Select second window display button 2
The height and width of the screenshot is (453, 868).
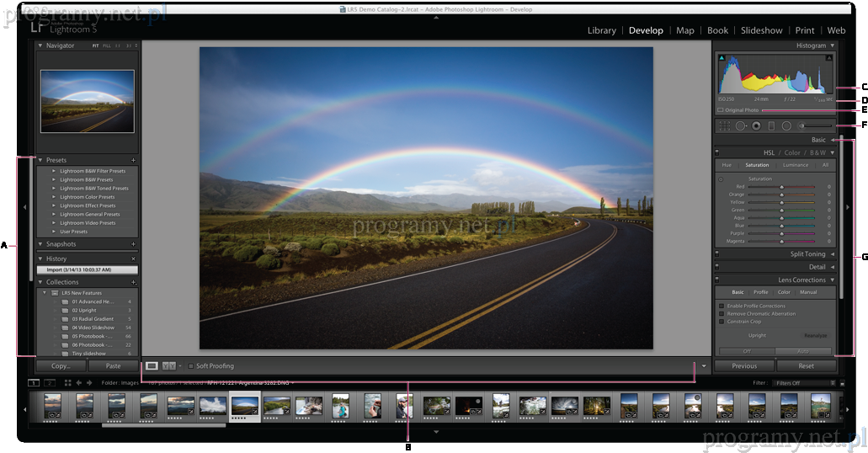coord(50,382)
